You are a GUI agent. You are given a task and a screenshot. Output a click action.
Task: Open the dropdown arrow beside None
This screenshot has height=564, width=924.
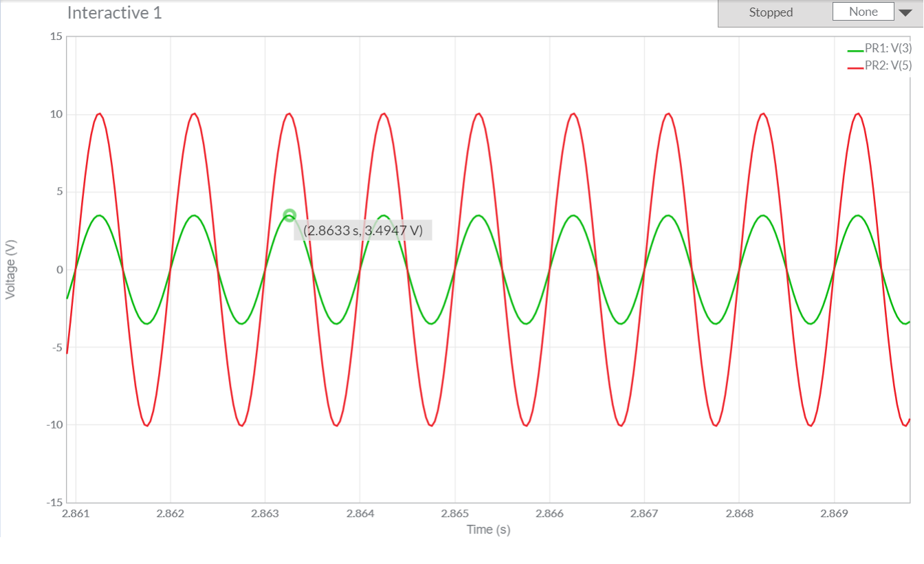tap(905, 12)
